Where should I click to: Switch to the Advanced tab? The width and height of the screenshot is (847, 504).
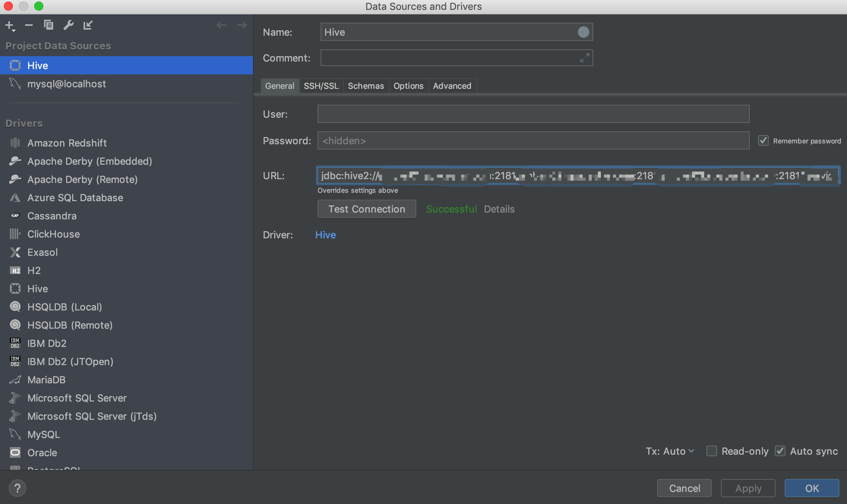coord(452,85)
